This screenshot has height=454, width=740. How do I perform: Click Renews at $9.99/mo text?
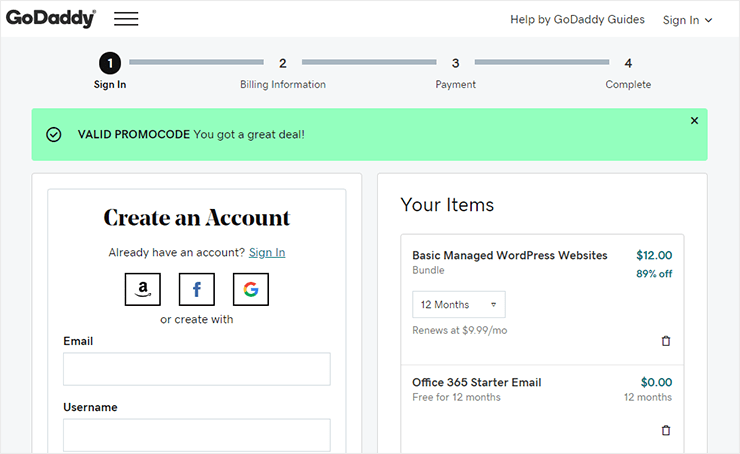click(x=460, y=330)
